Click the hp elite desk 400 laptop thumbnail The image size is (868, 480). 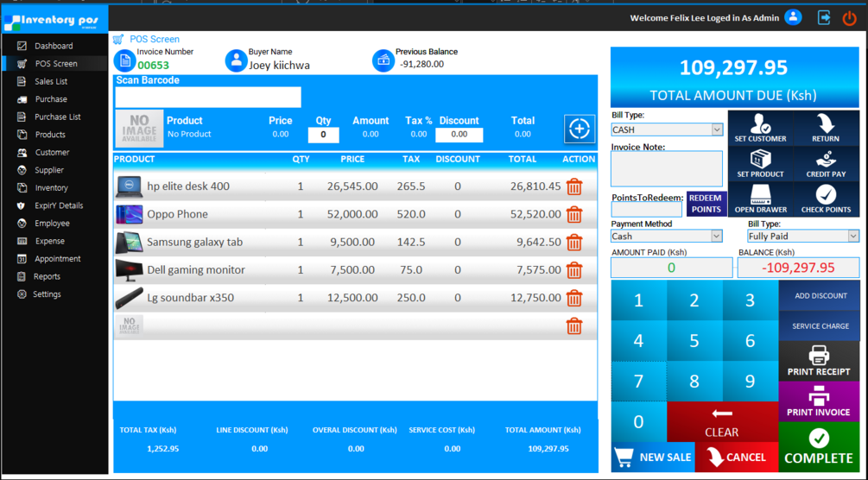pyautogui.click(x=129, y=186)
